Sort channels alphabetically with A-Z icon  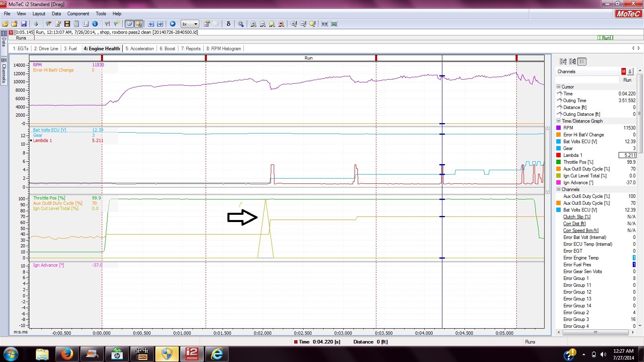point(563,62)
